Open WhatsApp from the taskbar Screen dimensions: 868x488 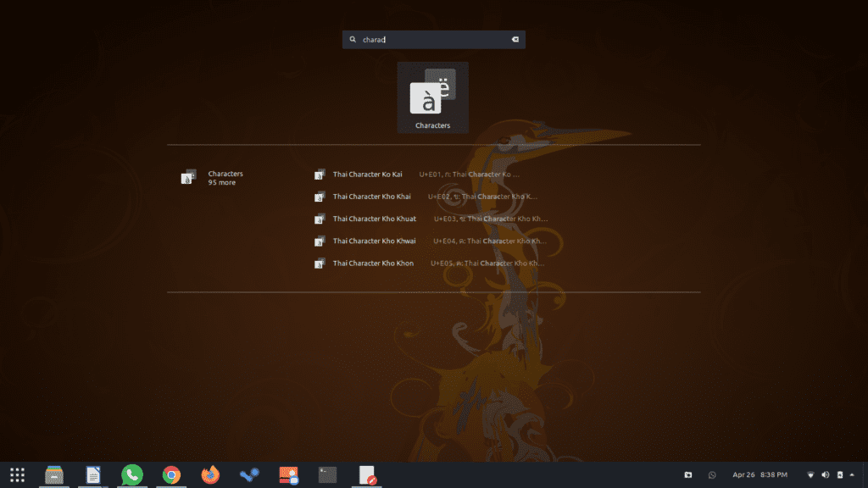pyautogui.click(x=132, y=475)
